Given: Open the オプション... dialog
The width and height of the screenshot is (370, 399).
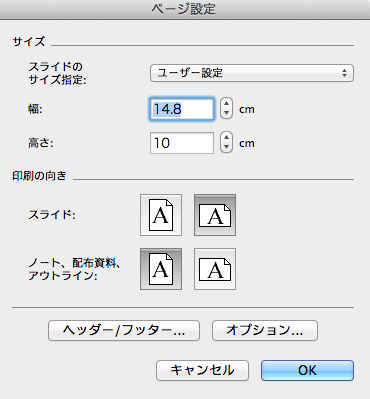Looking at the screenshot, I should pyautogui.click(x=265, y=330).
